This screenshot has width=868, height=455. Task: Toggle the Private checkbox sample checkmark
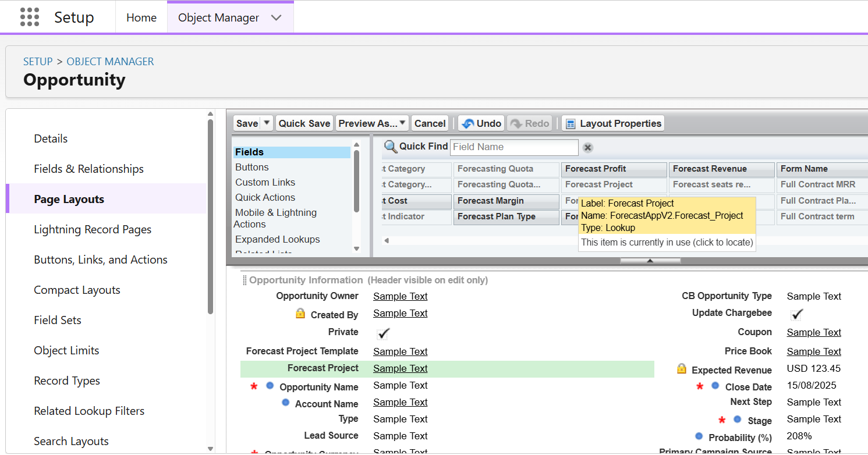(382, 333)
